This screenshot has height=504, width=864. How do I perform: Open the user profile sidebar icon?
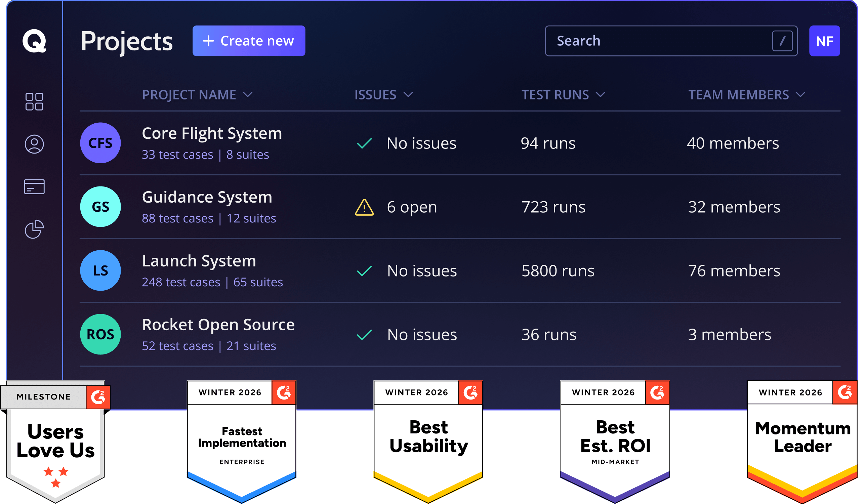point(34,144)
